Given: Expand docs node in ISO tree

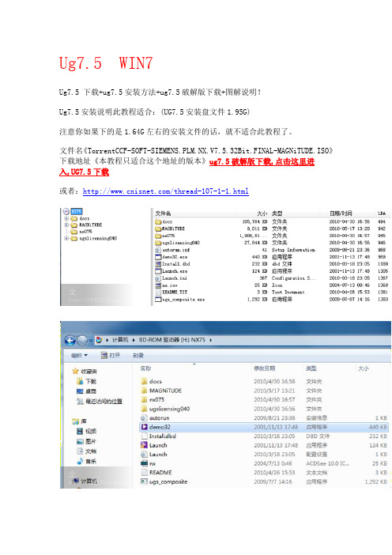Looking at the screenshot, I should (66, 218).
